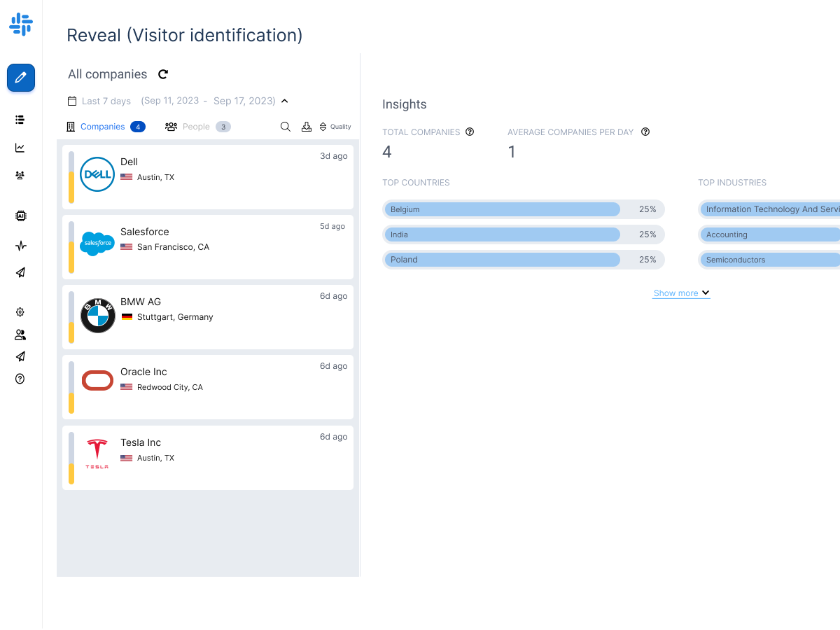Click the paper plane icon above help icon
The width and height of the screenshot is (840, 630).
pos(20,357)
